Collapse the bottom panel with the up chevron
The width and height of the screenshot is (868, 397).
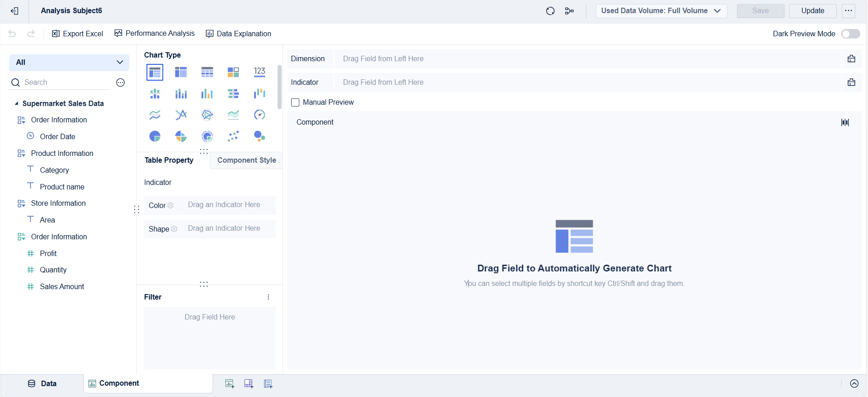[x=854, y=384]
